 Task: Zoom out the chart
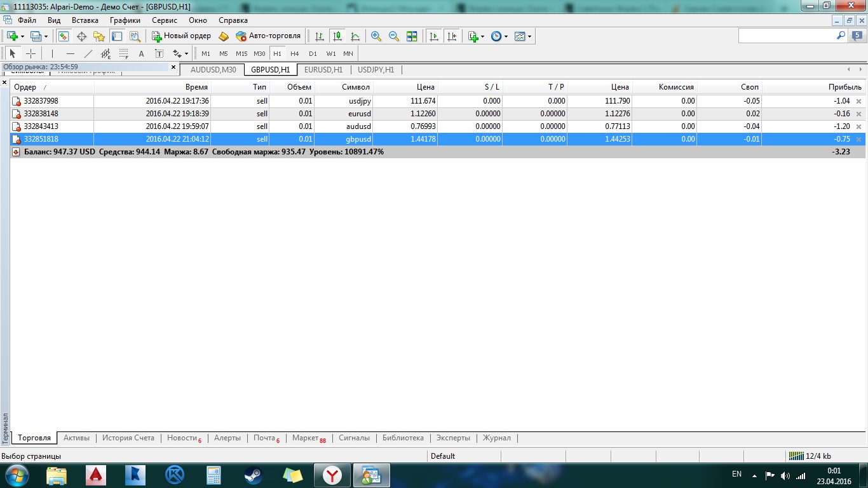(x=394, y=36)
